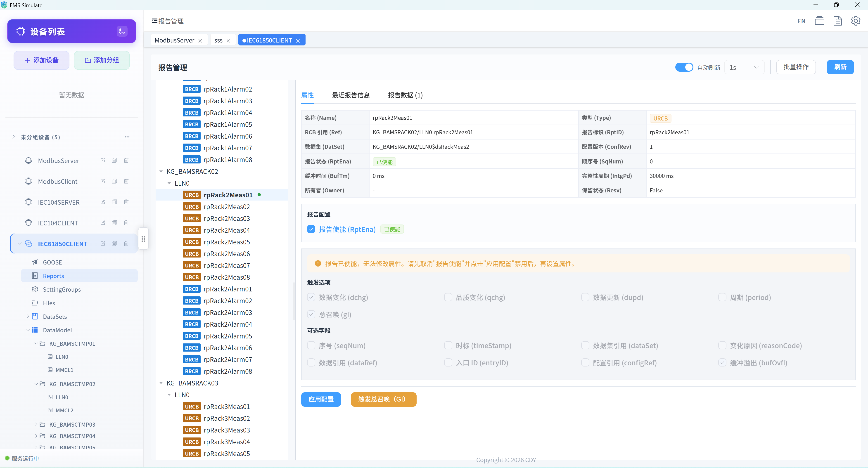Open 批量操作 batch operations
This screenshot has height=468, width=868.
[x=796, y=67]
